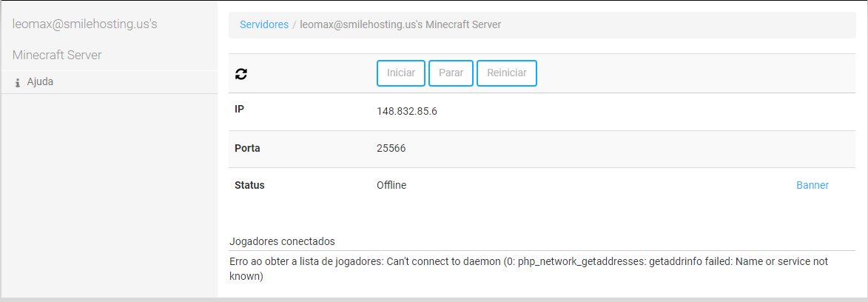Click the player list error message
The height and width of the screenshot is (302, 868).
pyautogui.click(x=528, y=268)
